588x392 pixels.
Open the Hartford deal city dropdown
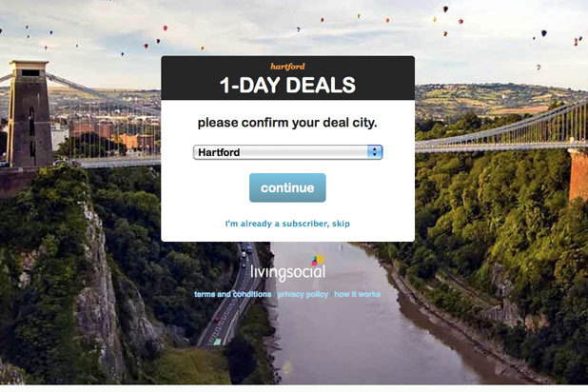tap(287, 152)
